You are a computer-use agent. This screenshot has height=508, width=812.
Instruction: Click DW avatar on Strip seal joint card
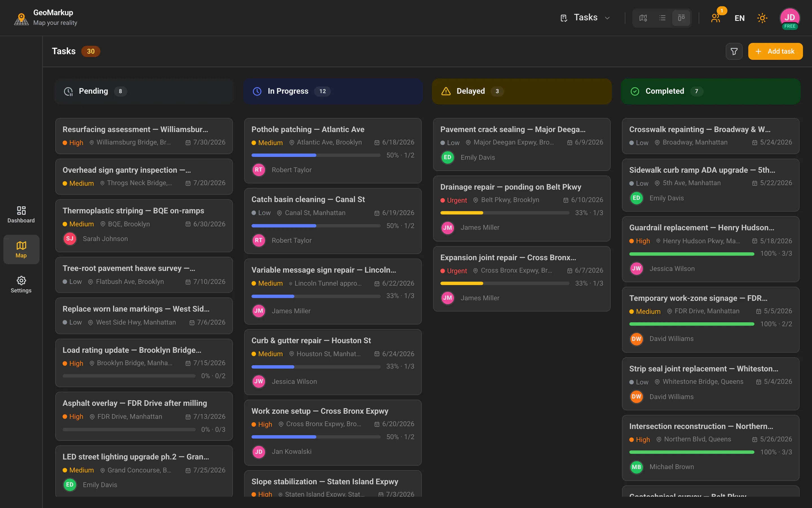tap(637, 397)
